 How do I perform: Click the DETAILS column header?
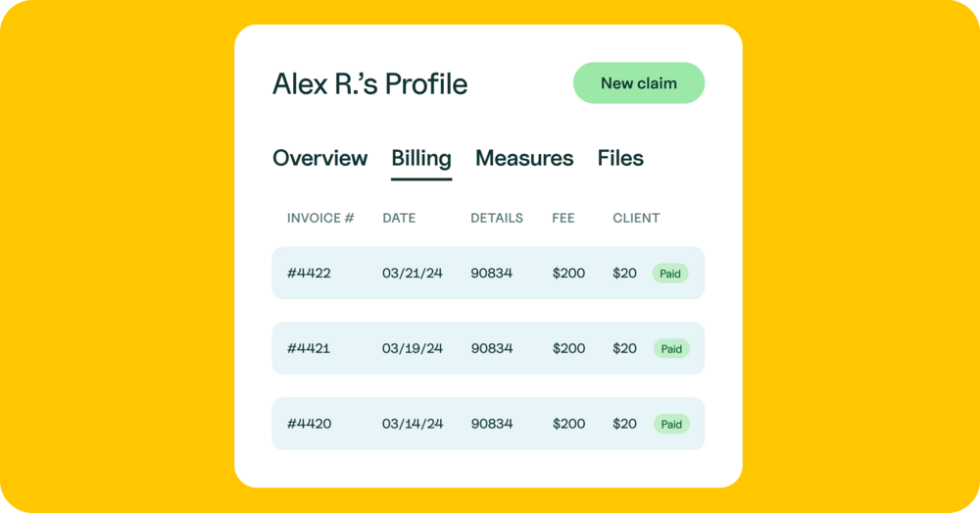pyautogui.click(x=497, y=218)
